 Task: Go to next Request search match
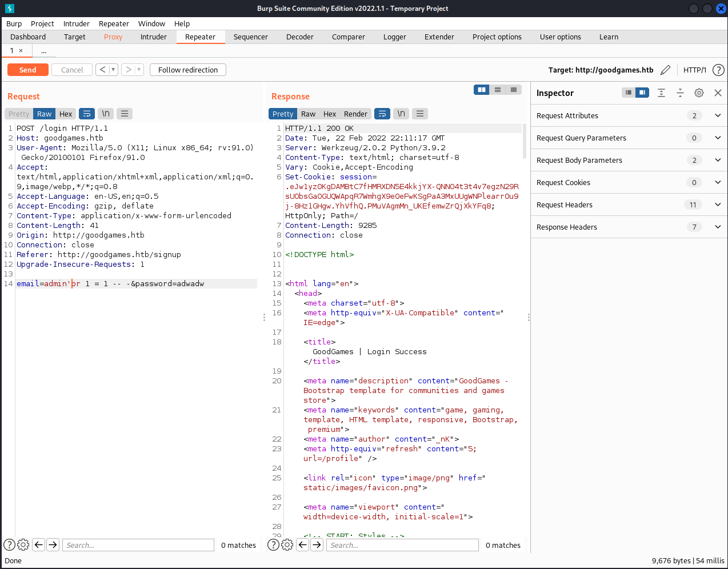click(53, 545)
